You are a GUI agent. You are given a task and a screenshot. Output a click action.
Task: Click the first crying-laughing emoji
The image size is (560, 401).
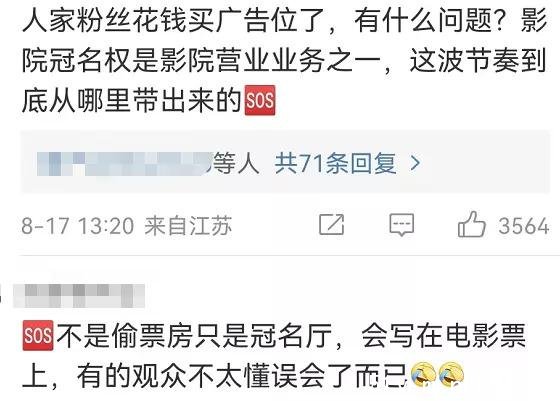(423, 375)
